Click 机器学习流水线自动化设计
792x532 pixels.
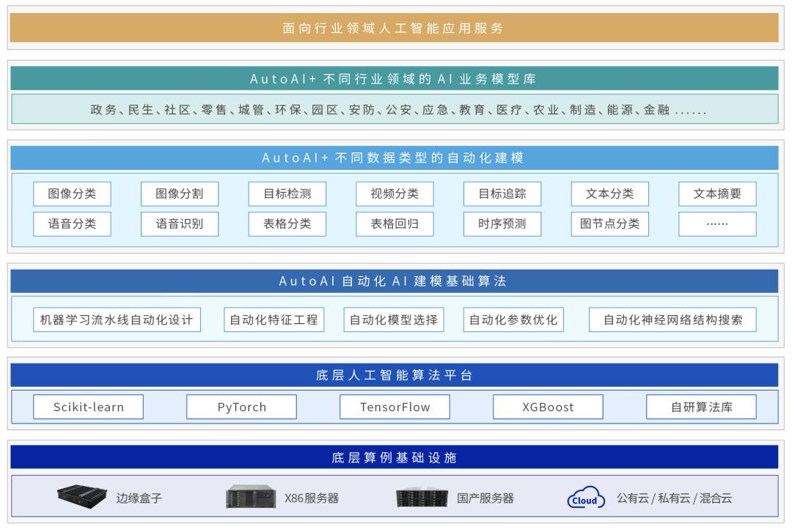(116, 319)
